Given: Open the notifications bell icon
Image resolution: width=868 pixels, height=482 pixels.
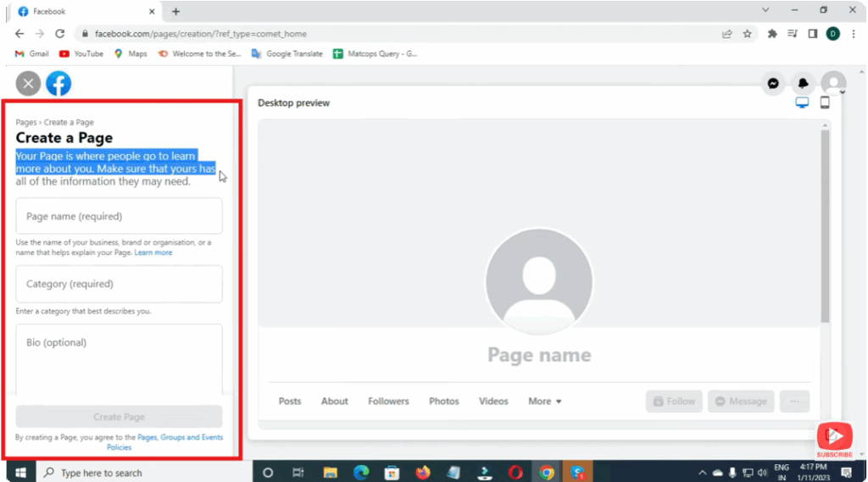Looking at the screenshot, I should coord(803,84).
